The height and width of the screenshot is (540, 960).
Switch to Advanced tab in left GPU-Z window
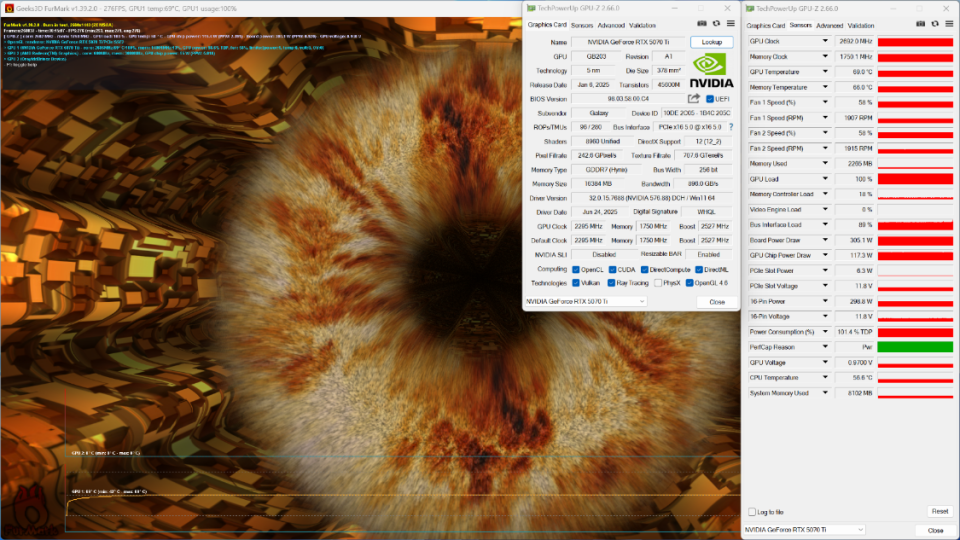coord(611,26)
